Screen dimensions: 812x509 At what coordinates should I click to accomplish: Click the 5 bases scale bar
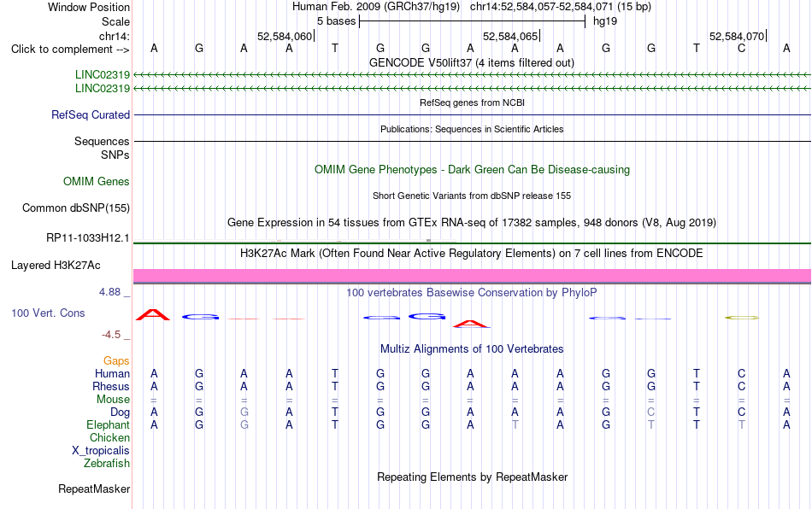coord(473,21)
